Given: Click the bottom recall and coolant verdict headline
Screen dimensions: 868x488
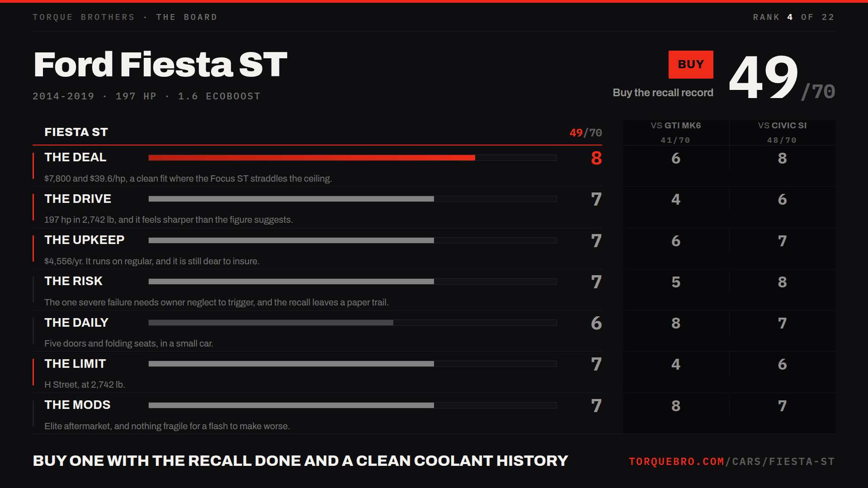Looking at the screenshot, I should (300, 461).
